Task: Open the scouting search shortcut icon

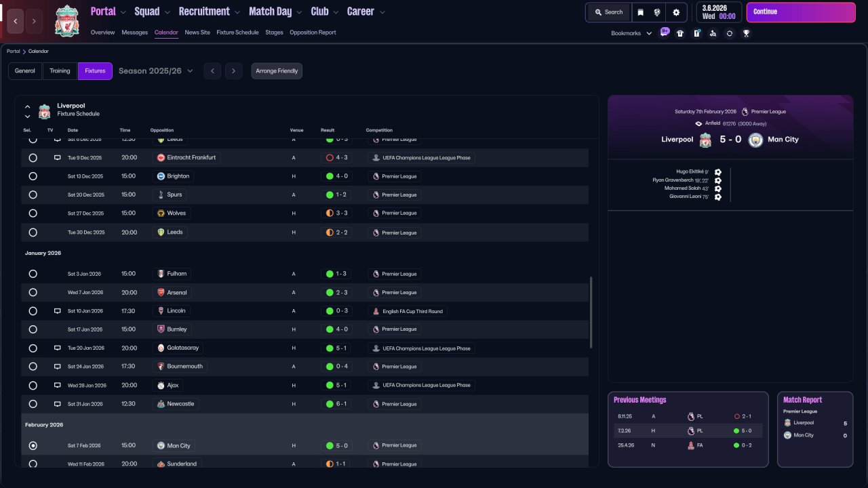Action: click(x=713, y=33)
